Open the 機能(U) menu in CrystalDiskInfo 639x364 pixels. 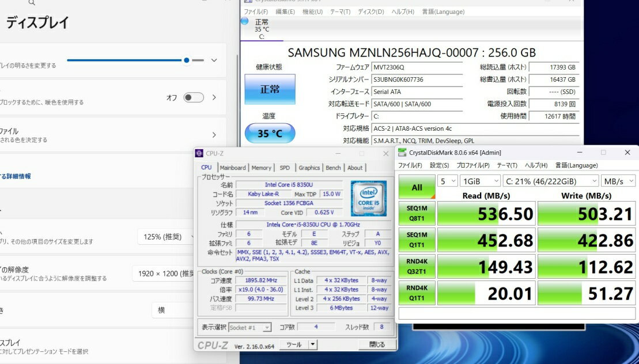tap(312, 12)
